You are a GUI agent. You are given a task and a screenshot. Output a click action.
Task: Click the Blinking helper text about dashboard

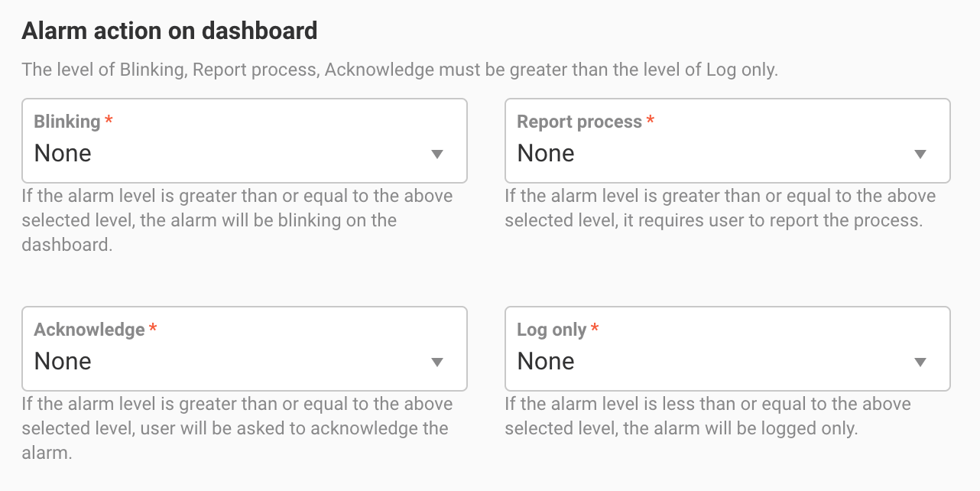(x=237, y=220)
